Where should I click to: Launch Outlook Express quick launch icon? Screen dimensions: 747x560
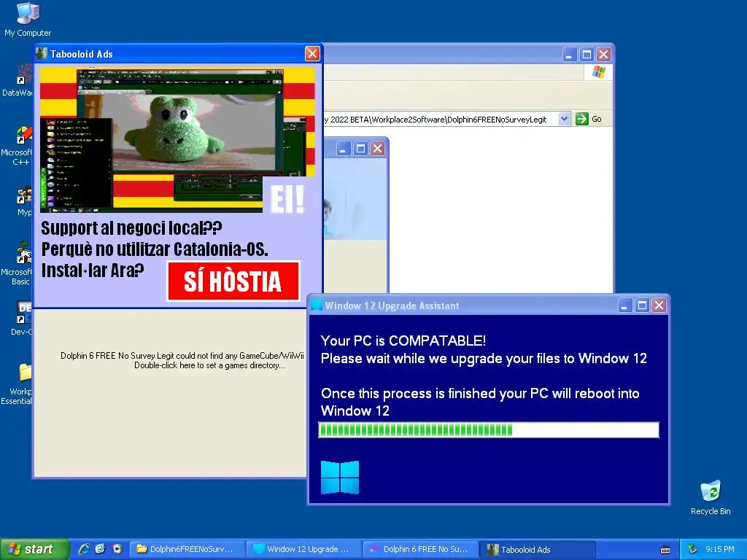pyautogui.click(x=100, y=549)
